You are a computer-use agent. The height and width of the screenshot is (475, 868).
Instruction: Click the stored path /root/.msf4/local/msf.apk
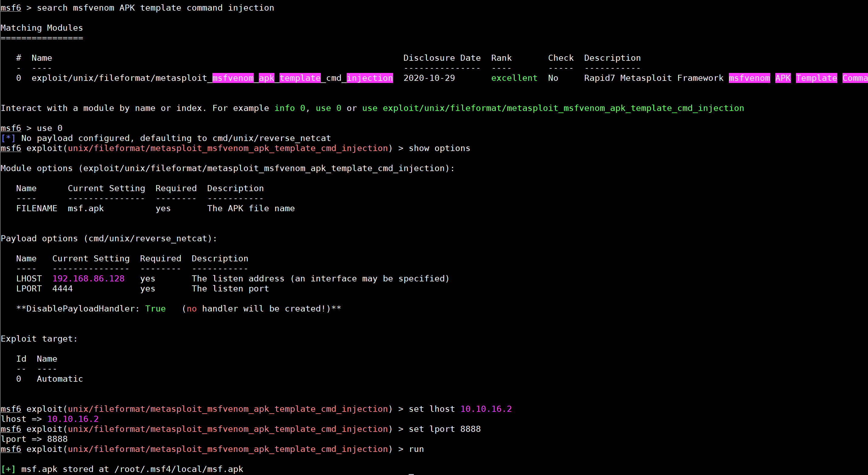pos(179,469)
